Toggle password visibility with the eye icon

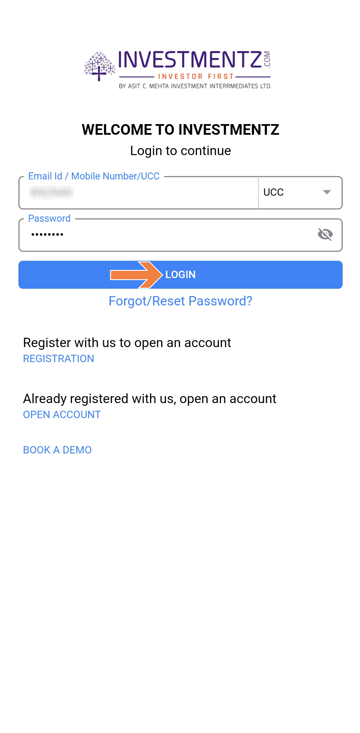tap(325, 234)
